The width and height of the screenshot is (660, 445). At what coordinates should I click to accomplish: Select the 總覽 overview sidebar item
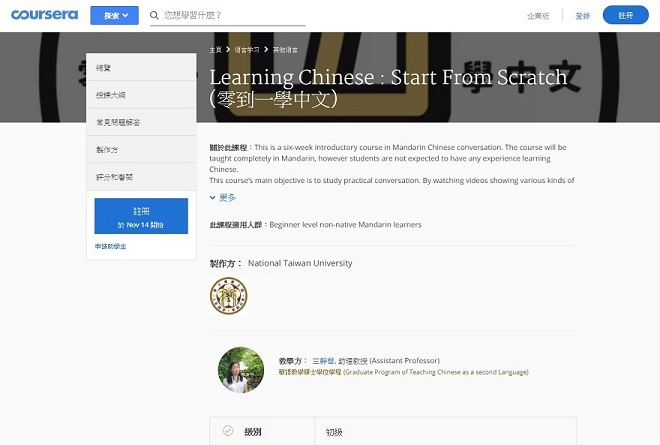point(141,67)
